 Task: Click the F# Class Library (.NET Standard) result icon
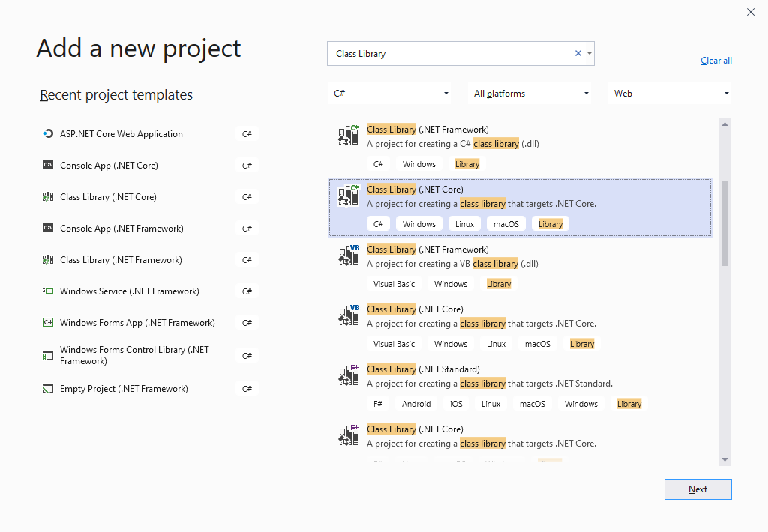click(x=349, y=375)
